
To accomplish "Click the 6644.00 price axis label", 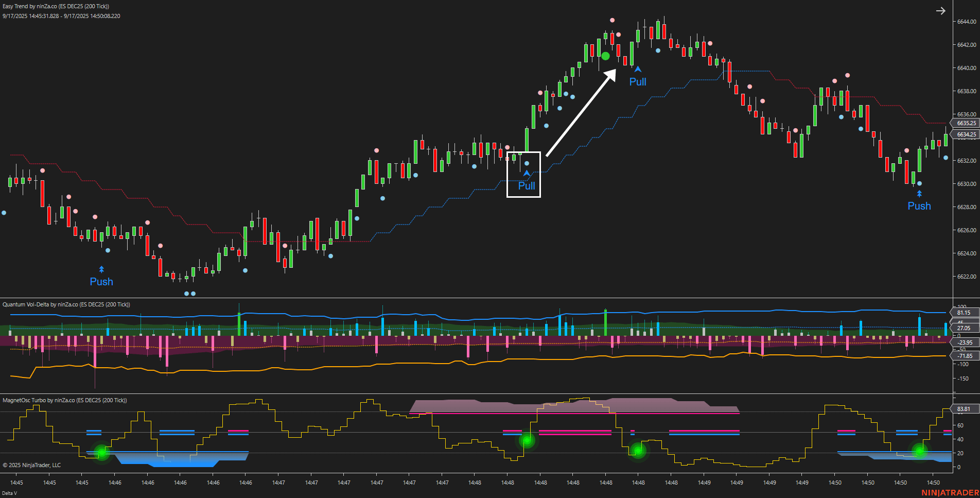I will 967,22.
